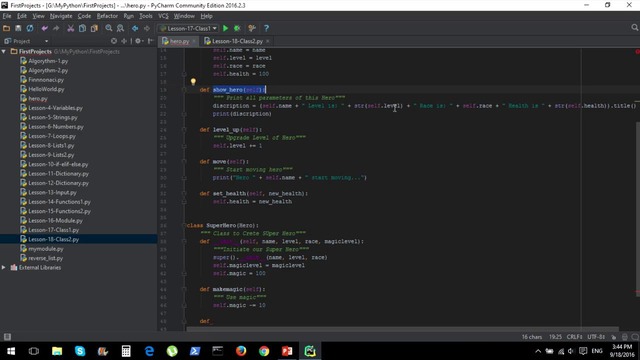640x360 pixels.
Task: Open the Lesson-17-Class1 run configuration dropdown
Action: tap(188, 28)
